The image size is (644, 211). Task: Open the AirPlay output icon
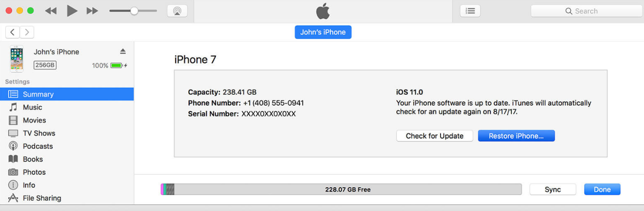click(x=177, y=11)
